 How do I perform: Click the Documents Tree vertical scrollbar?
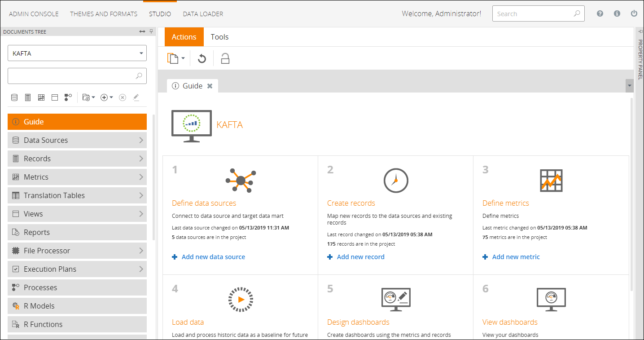click(x=154, y=180)
